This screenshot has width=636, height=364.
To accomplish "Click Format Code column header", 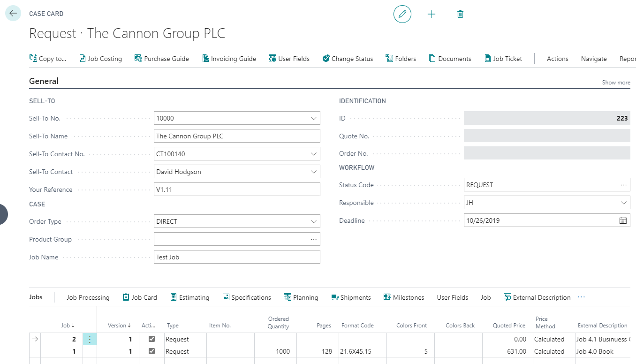I will (357, 325).
